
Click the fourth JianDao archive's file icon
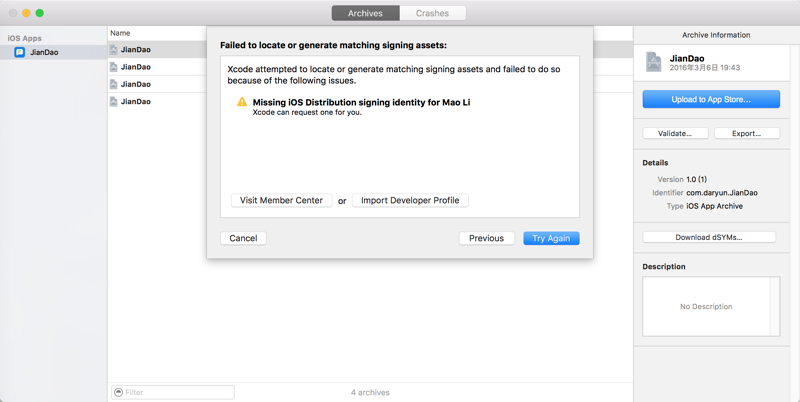pos(114,101)
